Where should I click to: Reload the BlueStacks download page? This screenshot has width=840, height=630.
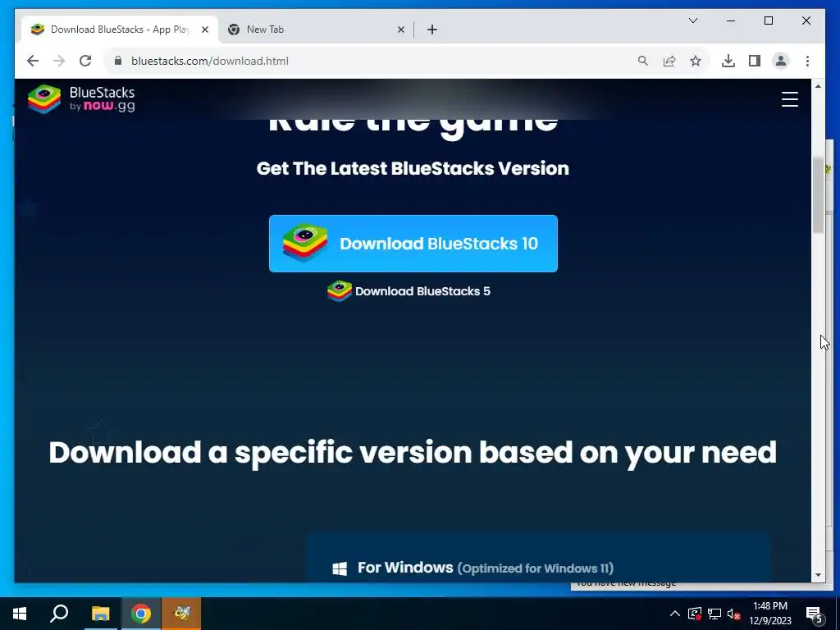(85, 61)
